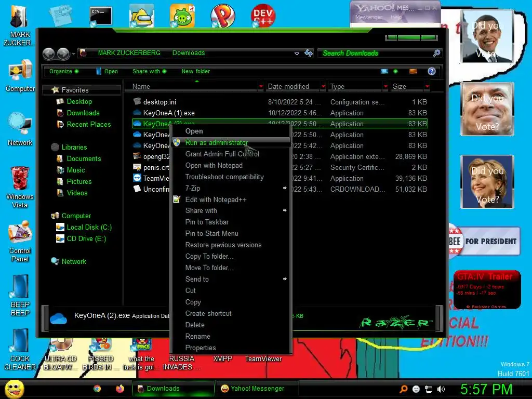Click MARK ZUCKERBERG breadcrumb in address bar
Screen dimensions: 532x399
[x=129, y=53]
